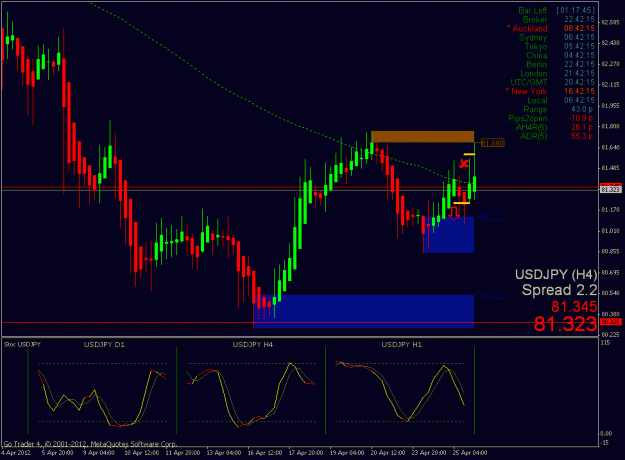The image size is (625, 460).
Task: Click the New York session label
Action: [526, 91]
